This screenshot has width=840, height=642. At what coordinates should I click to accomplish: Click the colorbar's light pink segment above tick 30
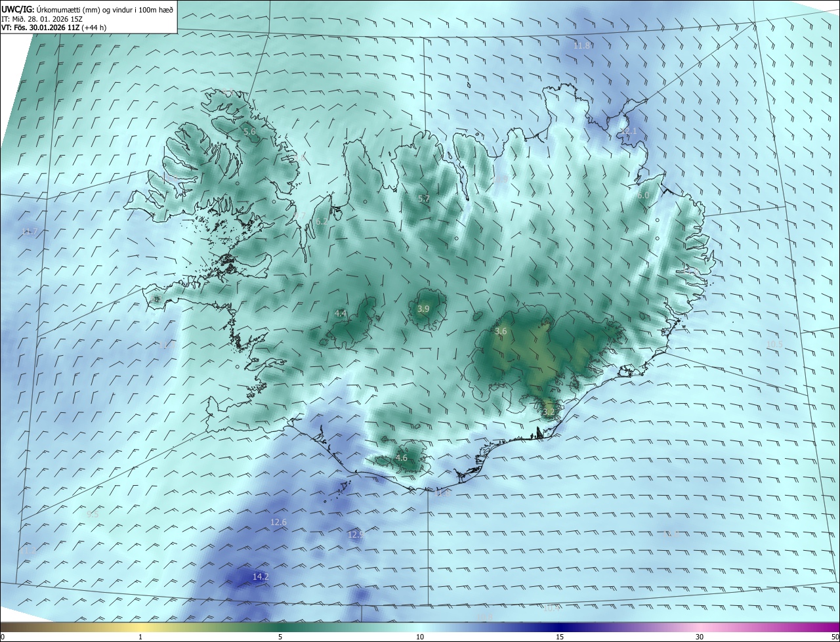pyautogui.click(x=700, y=628)
